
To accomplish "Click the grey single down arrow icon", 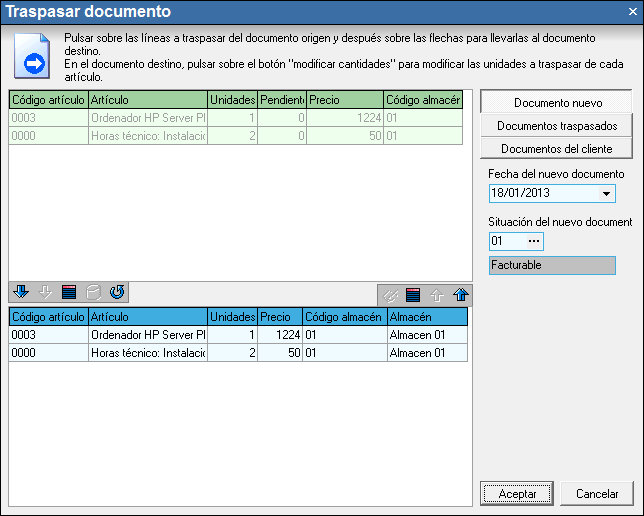I will [44, 293].
